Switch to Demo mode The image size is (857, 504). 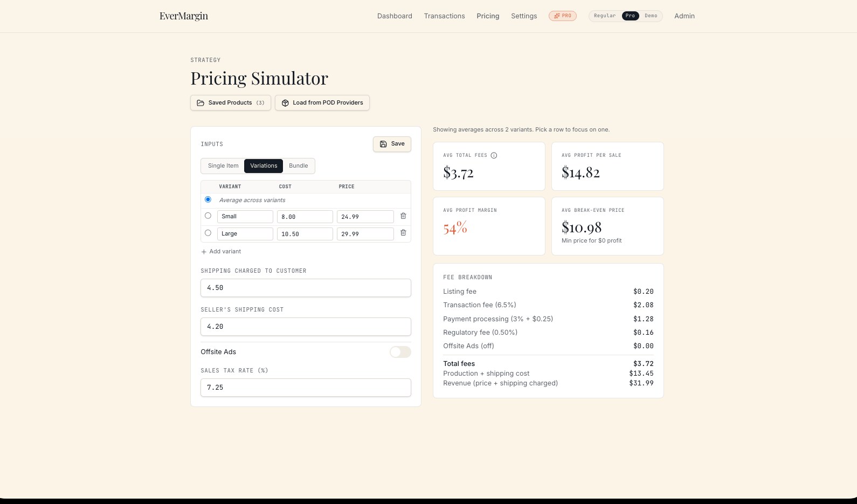[651, 16]
